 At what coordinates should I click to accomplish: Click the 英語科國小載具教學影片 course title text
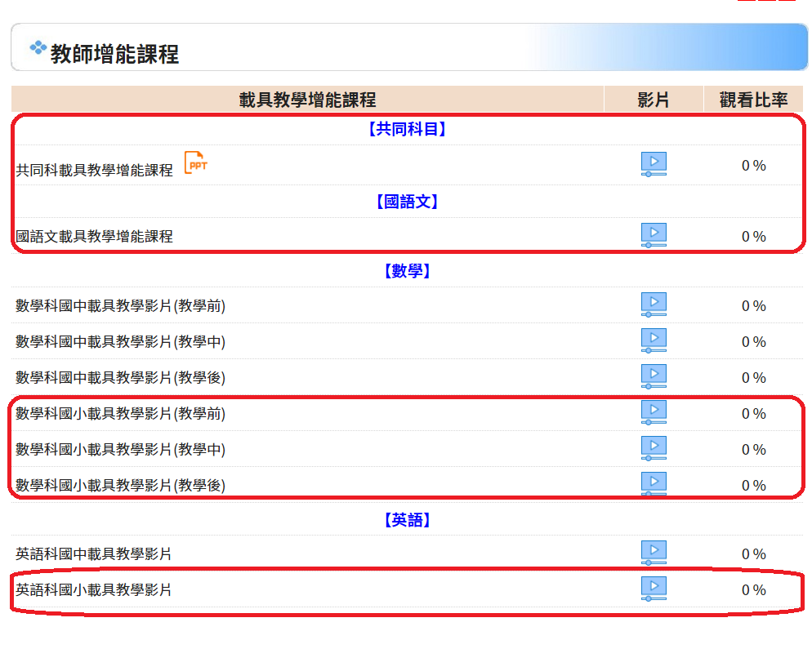tap(94, 589)
